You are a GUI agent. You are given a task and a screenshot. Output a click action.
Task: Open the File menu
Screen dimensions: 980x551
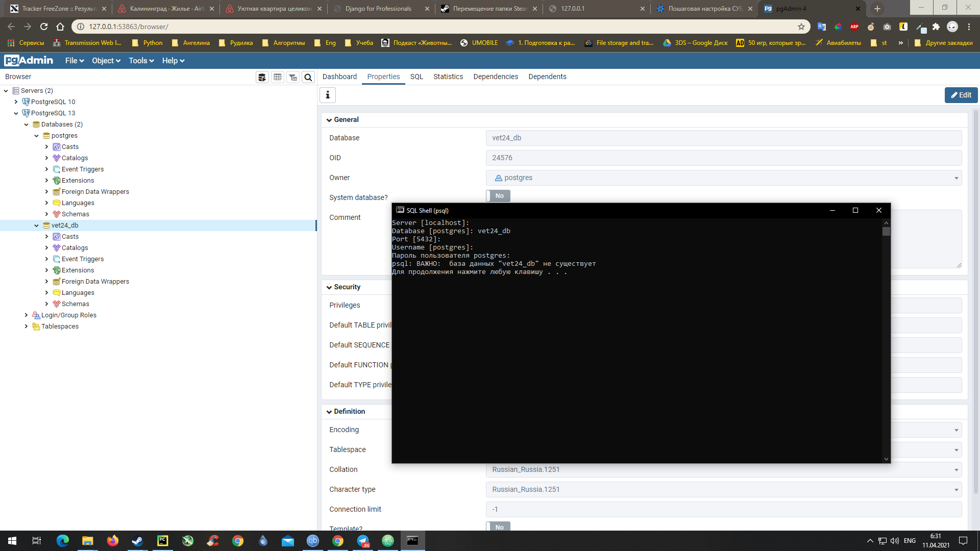click(x=75, y=61)
